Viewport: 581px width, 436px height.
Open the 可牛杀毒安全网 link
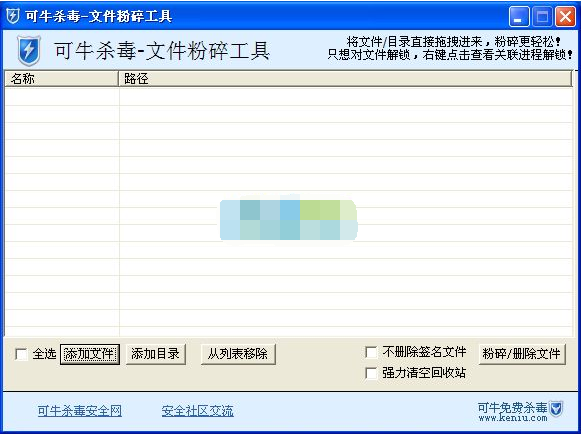[80, 410]
